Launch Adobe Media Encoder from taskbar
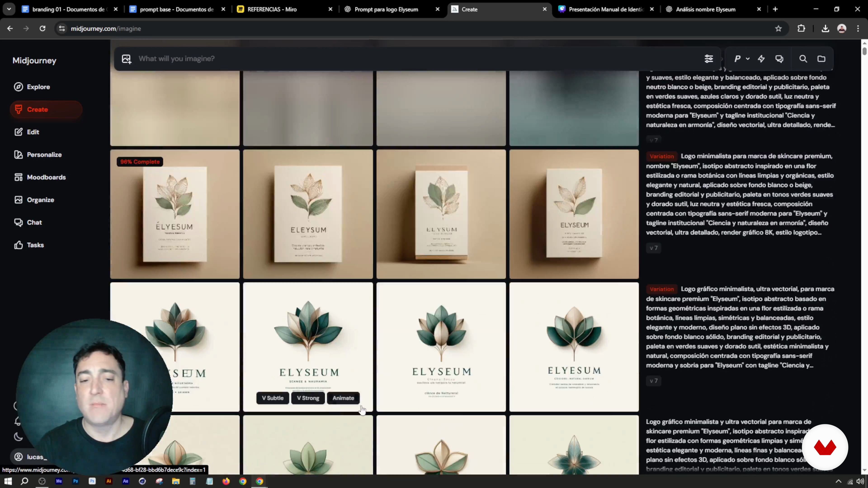The height and width of the screenshot is (488, 868). [59, 481]
